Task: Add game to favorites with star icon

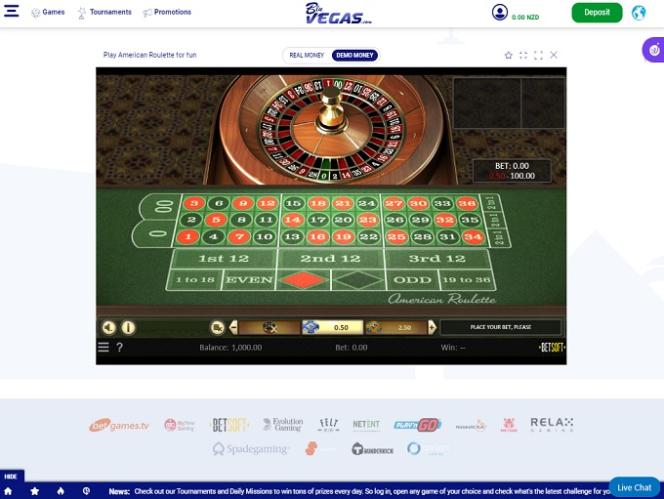Action: (x=508, y=55)
